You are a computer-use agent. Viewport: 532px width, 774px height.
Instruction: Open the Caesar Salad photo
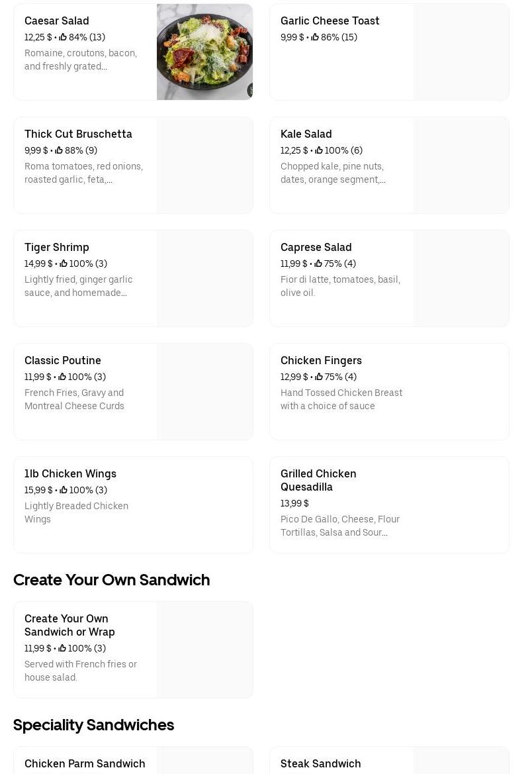[x=204, y=52]
